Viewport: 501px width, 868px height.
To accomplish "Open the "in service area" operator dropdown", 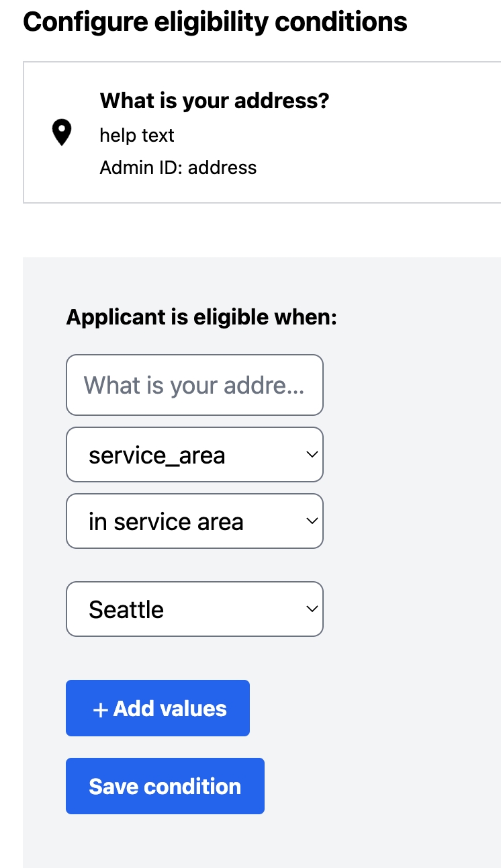I will point(194,521).
